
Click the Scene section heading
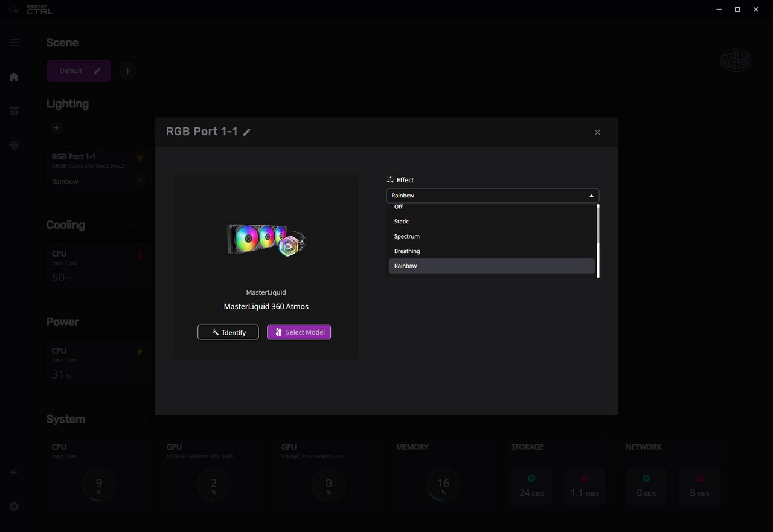[62, 43]
